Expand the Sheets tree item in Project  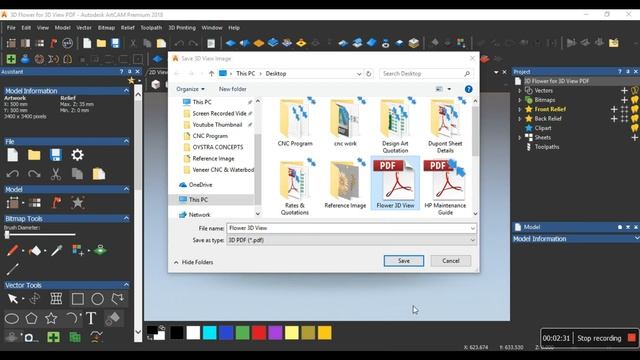[x=520, y=138]
